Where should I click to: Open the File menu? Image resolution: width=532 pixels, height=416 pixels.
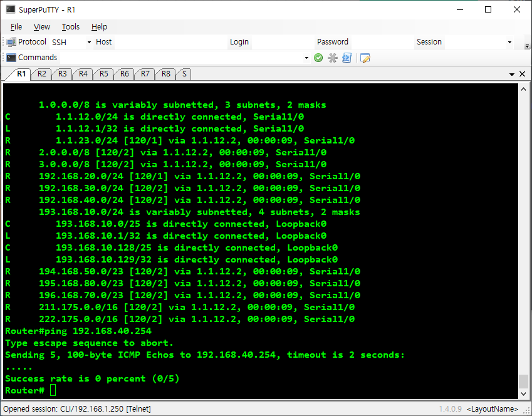[16, 27]
